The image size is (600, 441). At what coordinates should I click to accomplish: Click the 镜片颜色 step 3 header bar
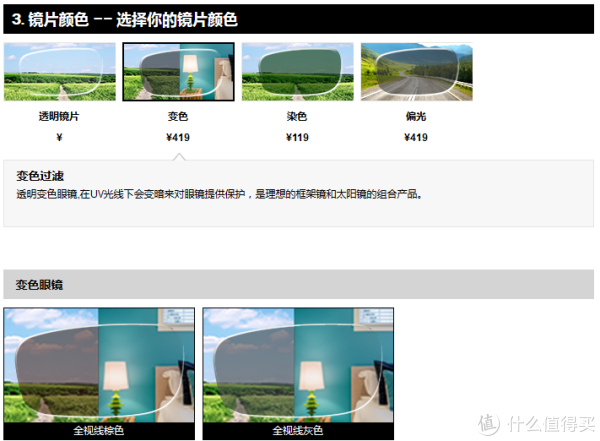[298, 19]
